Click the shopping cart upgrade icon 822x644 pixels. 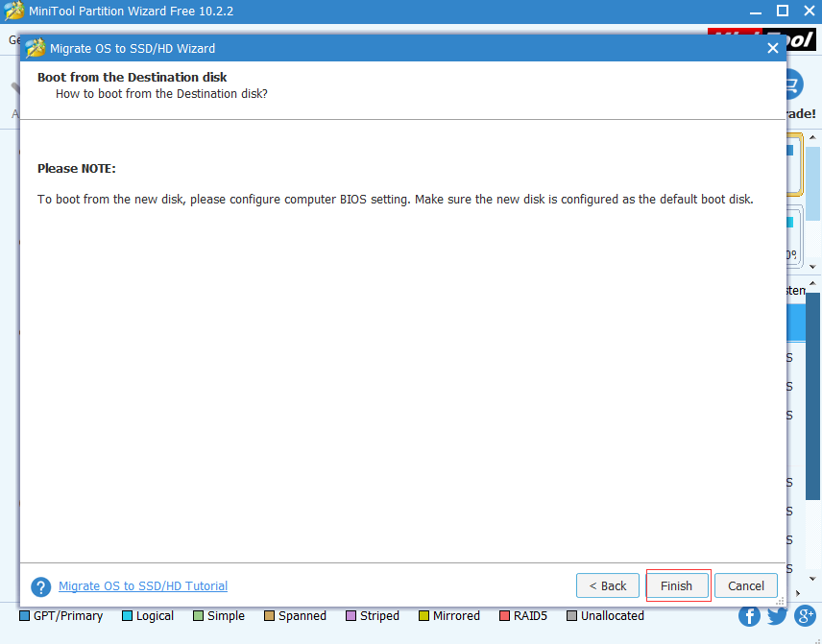point(794,84)
